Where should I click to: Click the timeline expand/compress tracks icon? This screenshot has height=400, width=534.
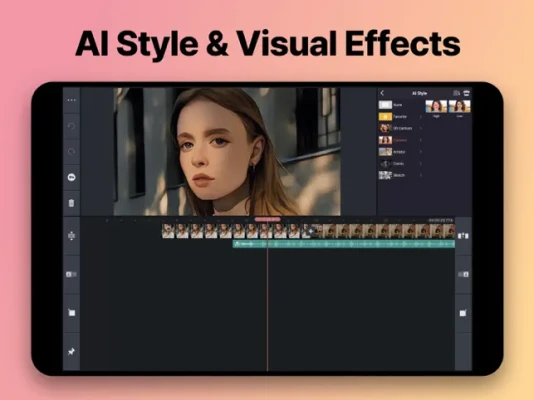72,236
